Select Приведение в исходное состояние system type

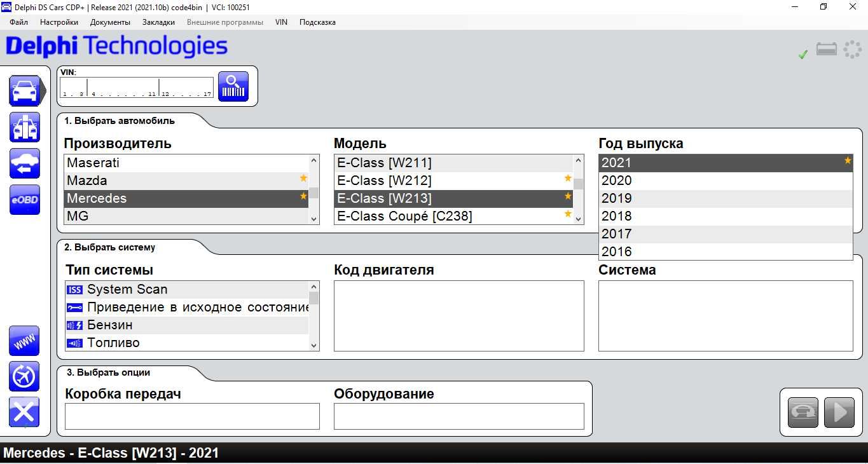coord(186,307)
